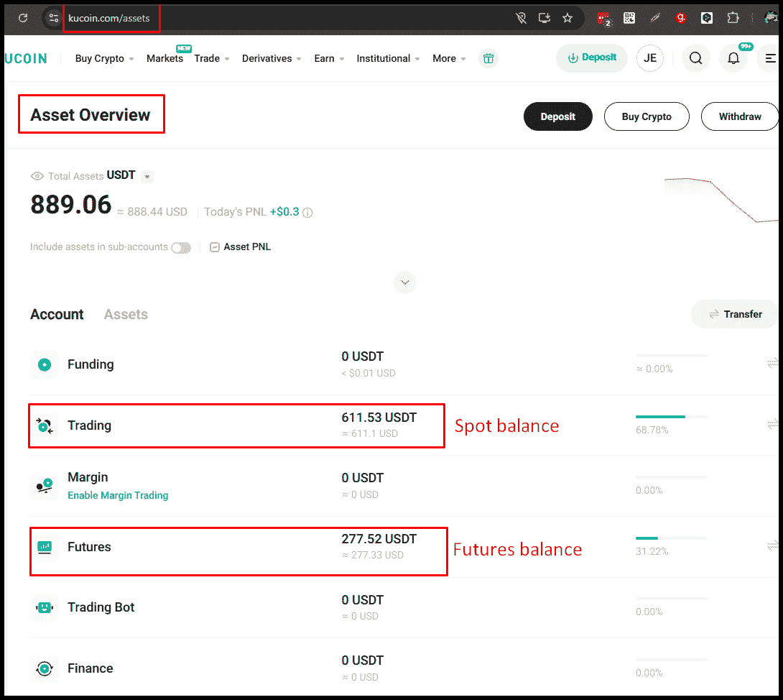Click the Finance account label
Viewport: 783px width, 700px height.
(x=91, y=668)
